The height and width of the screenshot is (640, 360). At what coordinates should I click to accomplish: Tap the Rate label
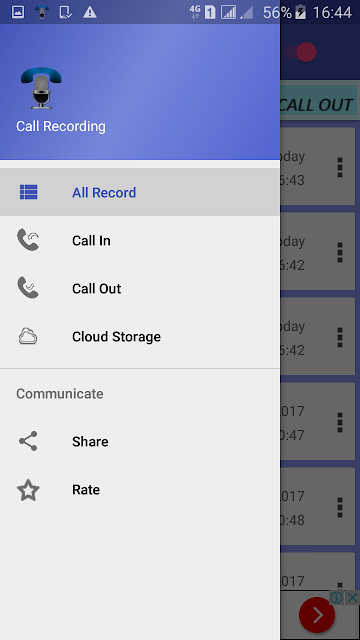tap(86, 490)
